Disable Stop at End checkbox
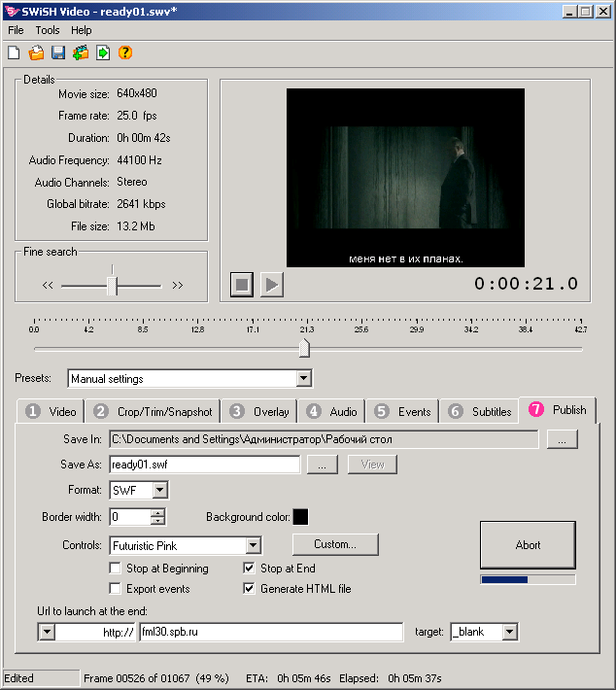 (x=249, y=569)
